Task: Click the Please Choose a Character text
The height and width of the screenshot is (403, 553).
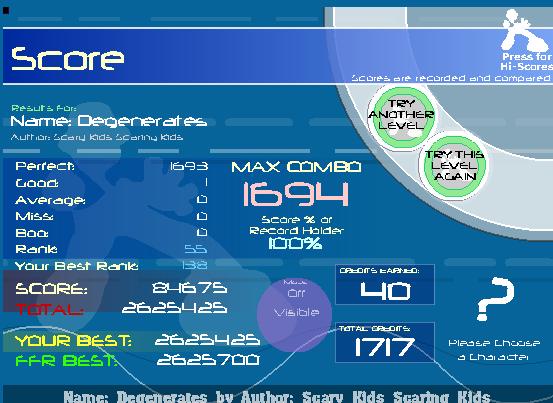Action: [494, 350]
